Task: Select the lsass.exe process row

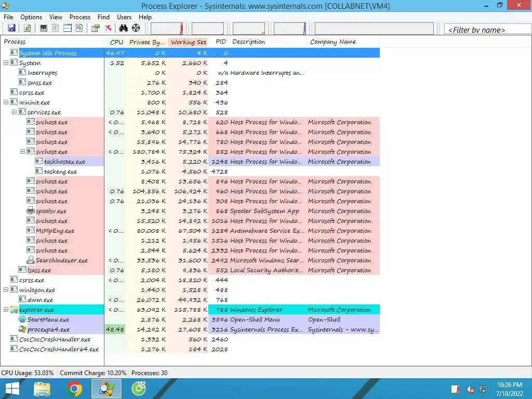Action: tap(190, 270)
